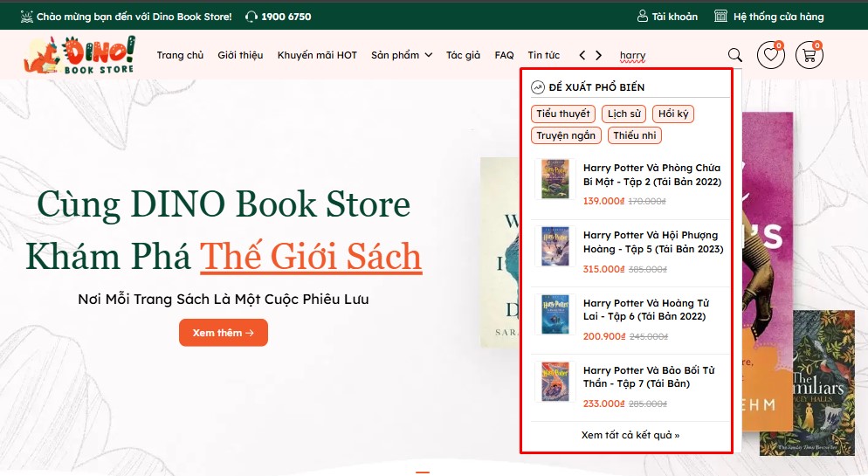The width and height of the screenshot is (868, 476).
Task: Open the Tin tức menu item
Action: tap(544, 55)
